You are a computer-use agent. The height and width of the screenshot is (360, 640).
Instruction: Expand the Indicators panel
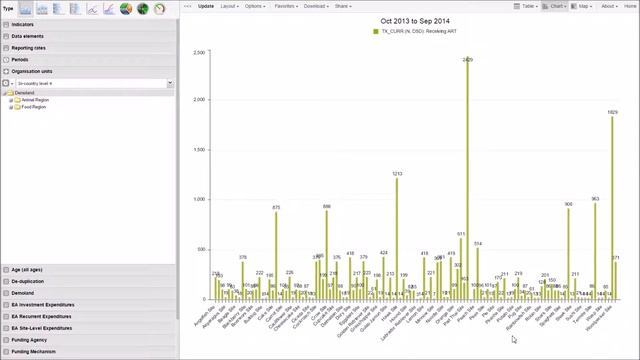click(89, 24)
